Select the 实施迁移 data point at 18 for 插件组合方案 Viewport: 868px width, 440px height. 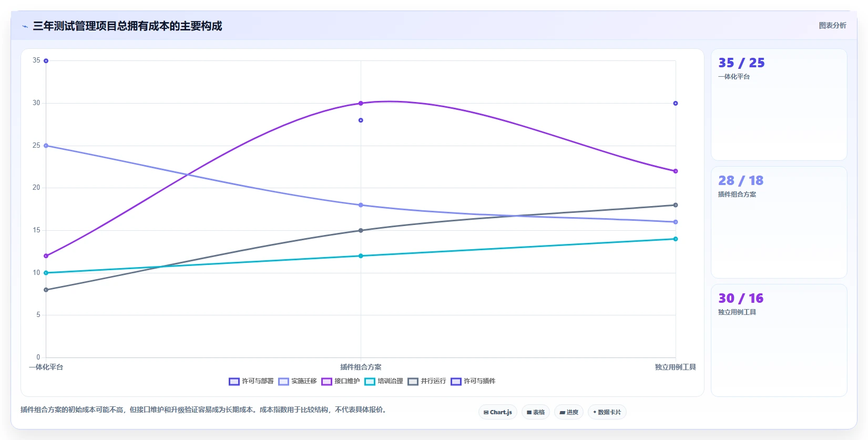tap(361, 205)
